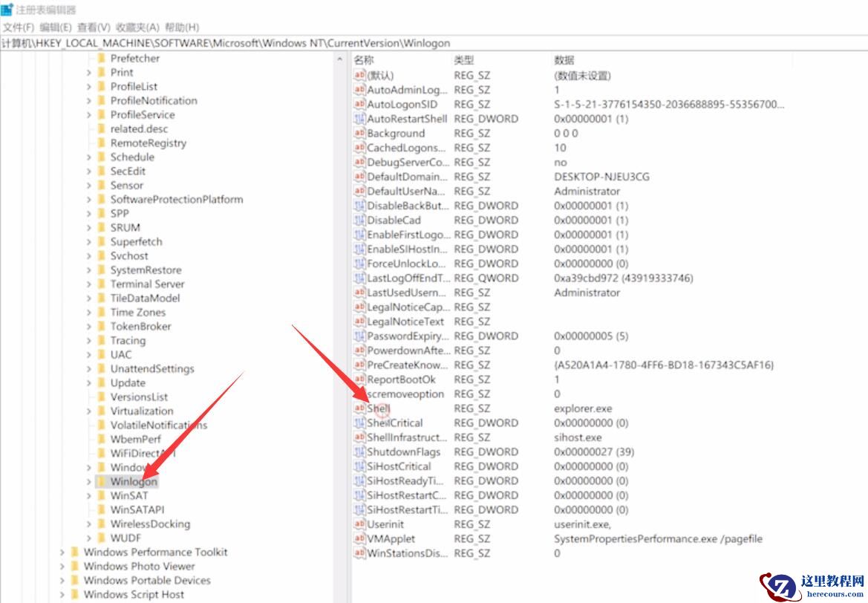Click the binary icon of DisableCad value
The image size is (868, 603).
tap(359, 220)
